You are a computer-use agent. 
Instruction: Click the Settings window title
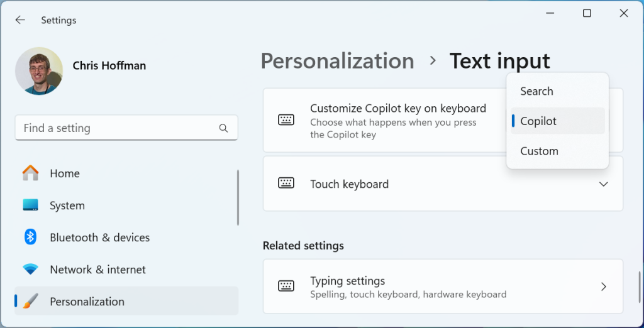pos(58,20)
